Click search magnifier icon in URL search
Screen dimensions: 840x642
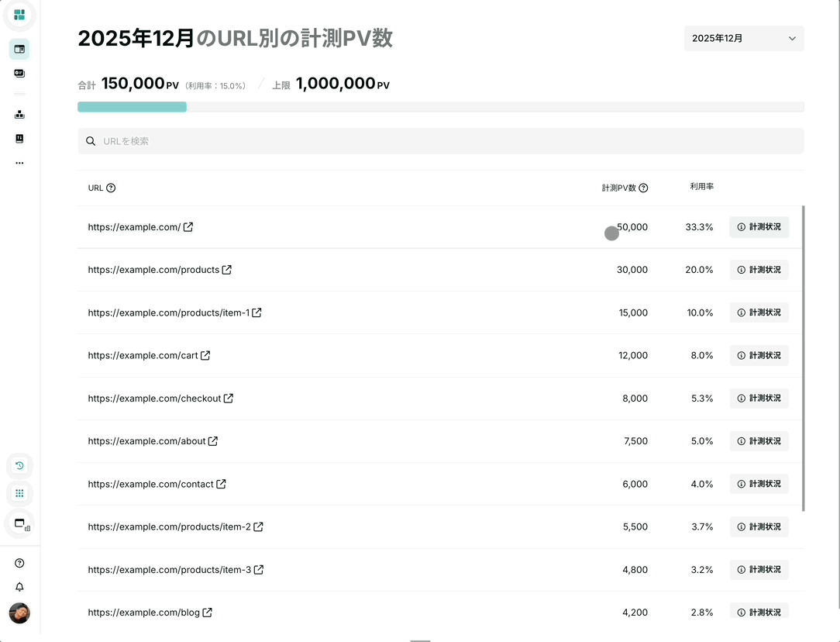click(91, 141)
